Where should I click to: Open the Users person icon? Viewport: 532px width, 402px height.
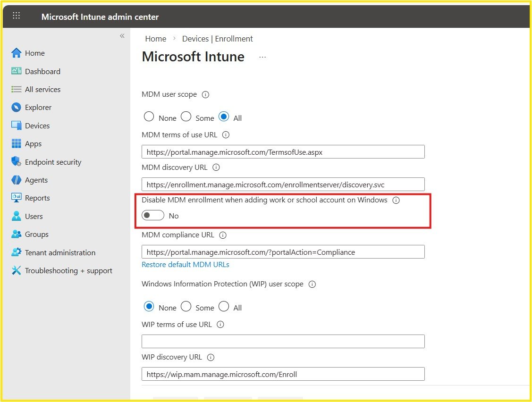point(16,216)
